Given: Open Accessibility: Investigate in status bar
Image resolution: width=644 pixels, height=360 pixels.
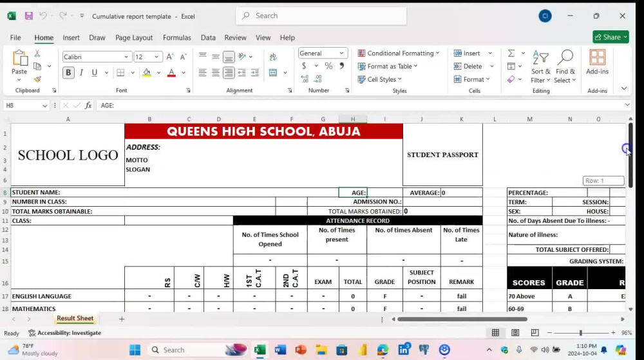Looking at the screenshot, I should pos(65,333).
